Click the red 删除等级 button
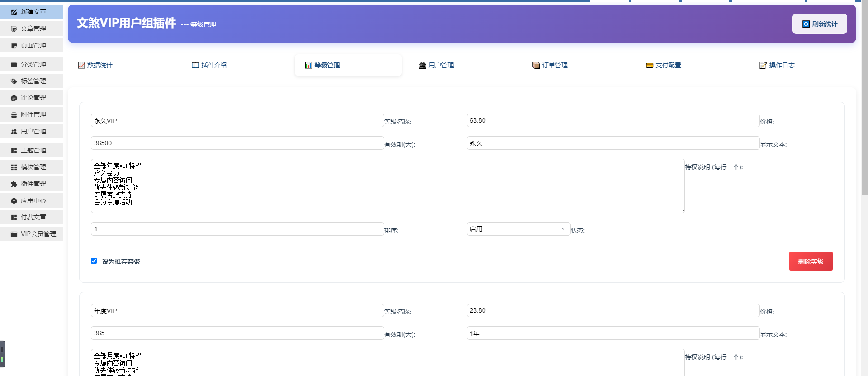 tap(811, 262)
